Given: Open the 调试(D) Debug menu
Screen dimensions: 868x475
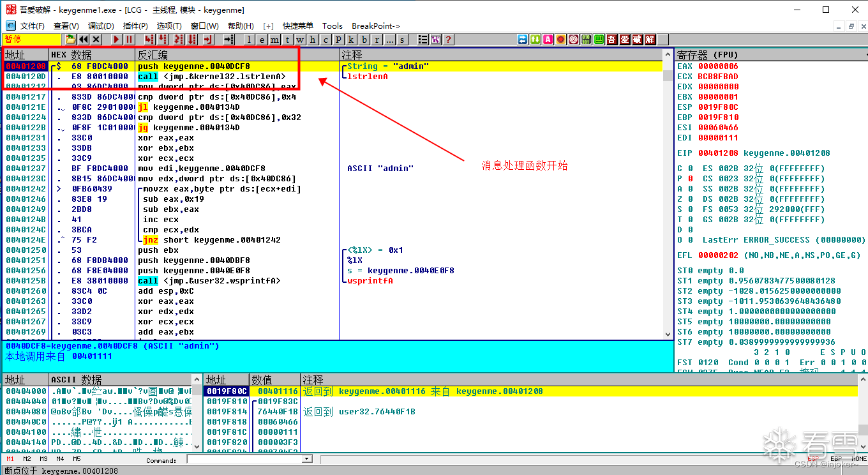Looking at the screenshot, I should [x=101, y=26].
